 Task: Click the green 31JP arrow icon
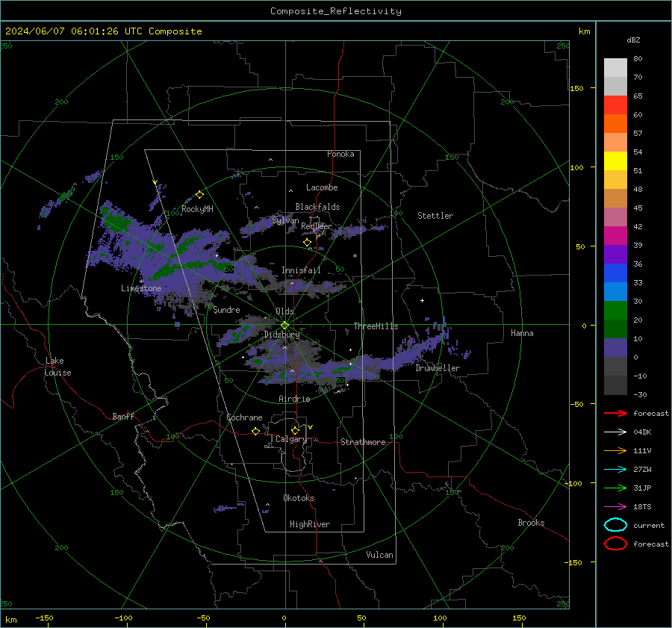coord(615,488)
